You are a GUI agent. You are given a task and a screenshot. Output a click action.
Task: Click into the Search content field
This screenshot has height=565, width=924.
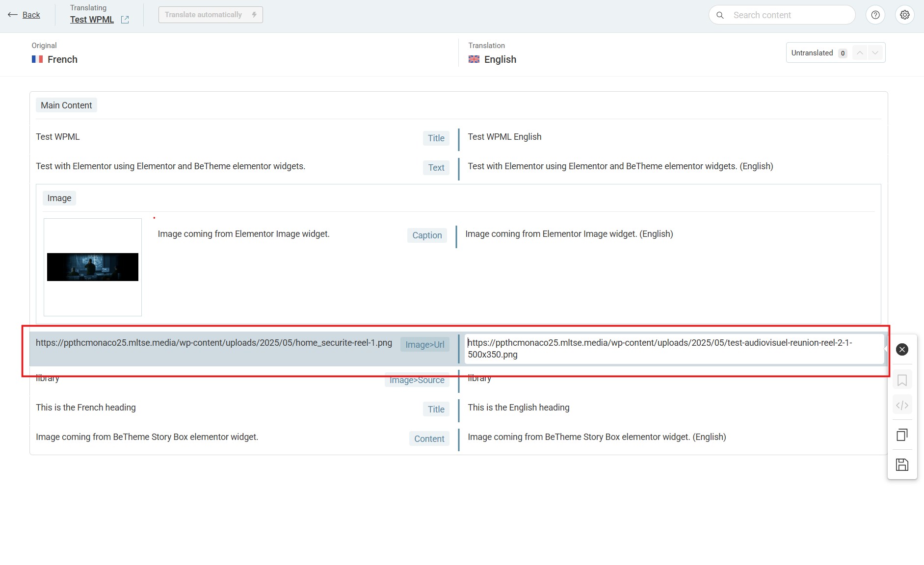click(782, 15)
